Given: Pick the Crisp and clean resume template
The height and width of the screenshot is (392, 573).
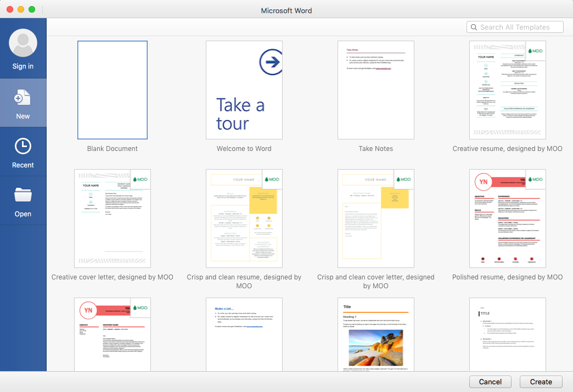Looking at the screenshot, I should click(244, 218).
